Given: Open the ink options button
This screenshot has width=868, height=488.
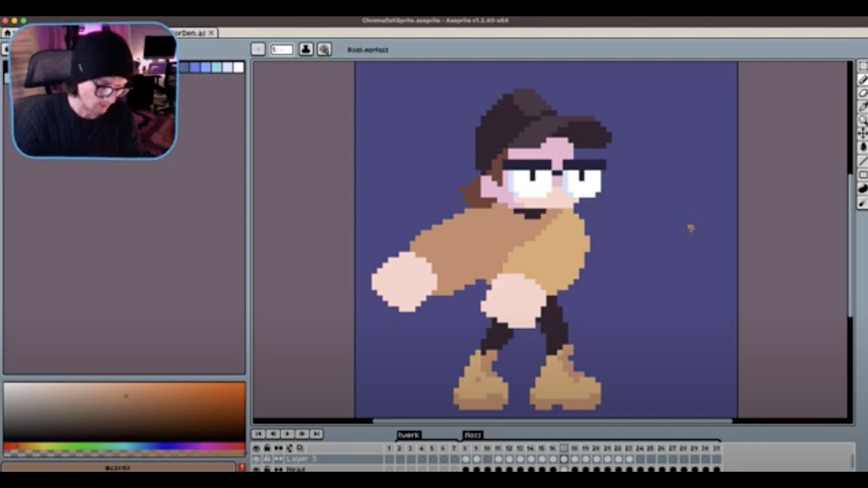Looking at the screenshot, I should coord(306,49).
